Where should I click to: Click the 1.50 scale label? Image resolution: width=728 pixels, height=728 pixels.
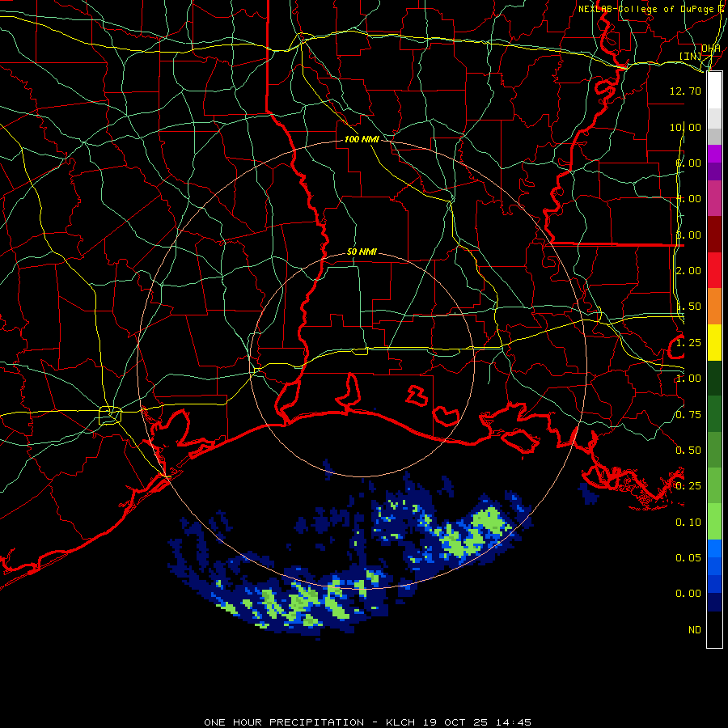coord(688,307)
